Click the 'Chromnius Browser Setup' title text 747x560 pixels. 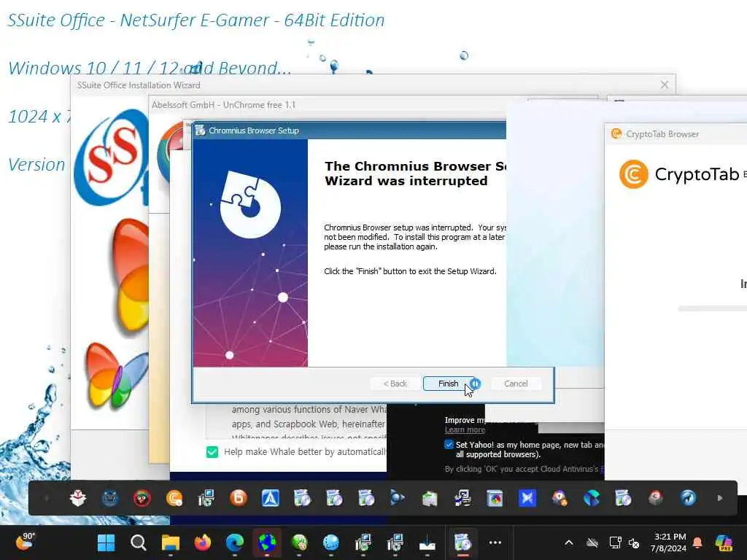[x=253, y=131]
